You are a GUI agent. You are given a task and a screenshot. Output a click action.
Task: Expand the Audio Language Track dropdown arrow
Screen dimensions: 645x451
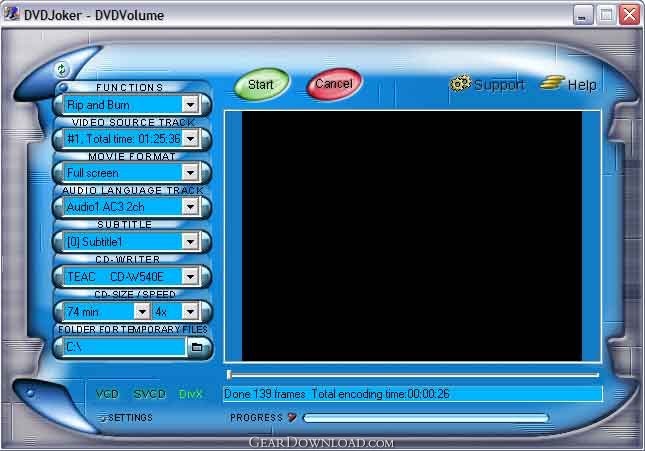coord(190,207)
